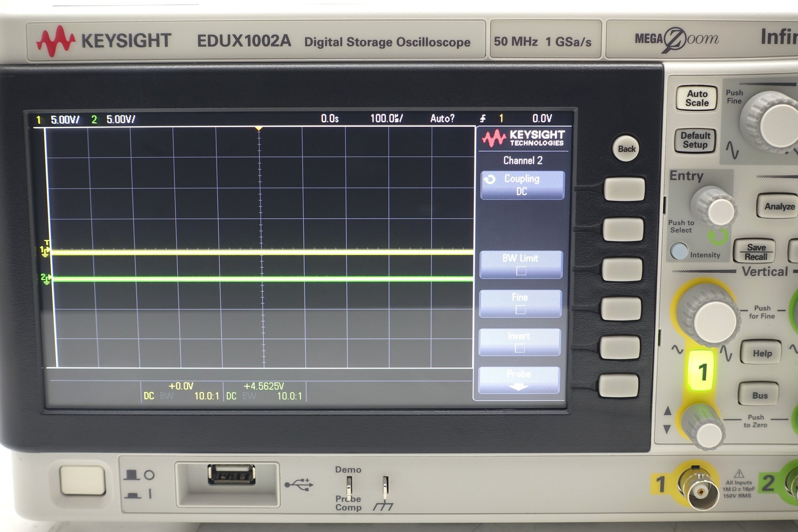The height and width of the screenshot is (532, 798).
Task: Click the yellow channel 1 trace
Action: click(262, 252)
